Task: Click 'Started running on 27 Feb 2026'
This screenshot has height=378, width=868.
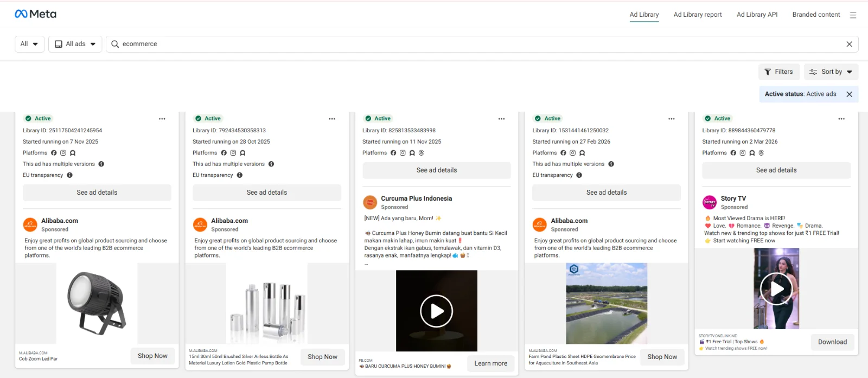Action: 571,142
